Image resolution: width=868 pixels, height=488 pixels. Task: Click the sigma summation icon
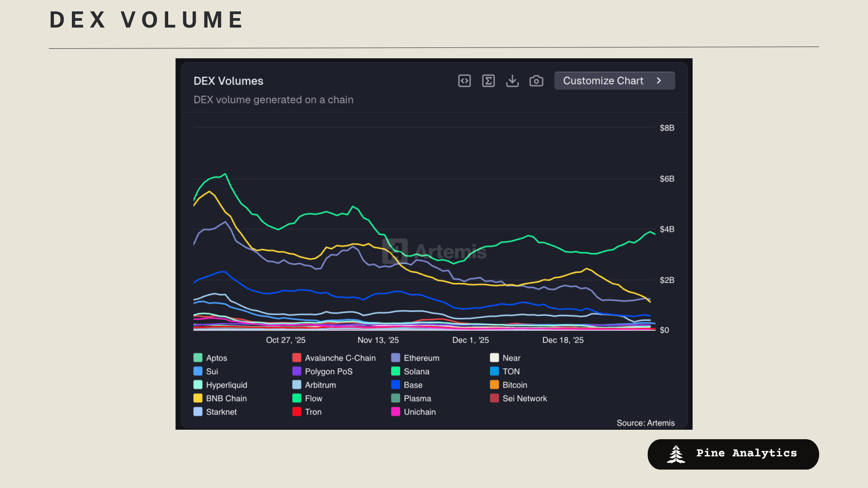488,81
